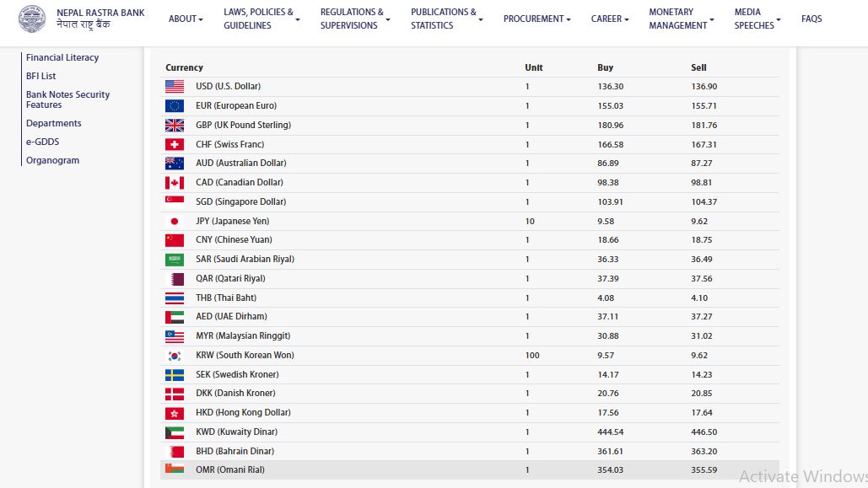
Task: Click the European Union flag icon
Action: click(x=175, y=106)
